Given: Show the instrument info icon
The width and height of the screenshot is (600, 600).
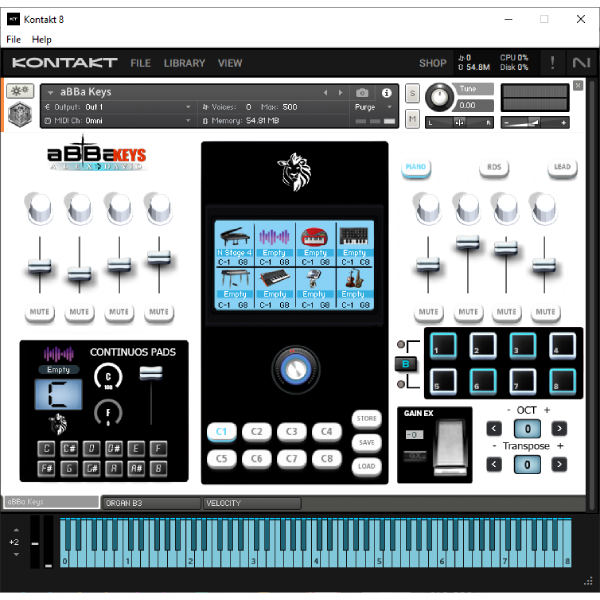Looking at the screenshot, I should tap(386, 93).
